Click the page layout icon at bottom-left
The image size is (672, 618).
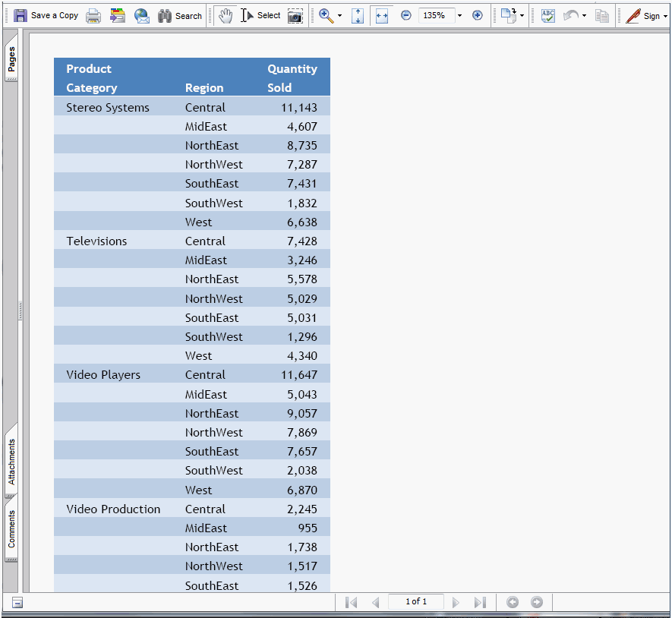(17, 603)
